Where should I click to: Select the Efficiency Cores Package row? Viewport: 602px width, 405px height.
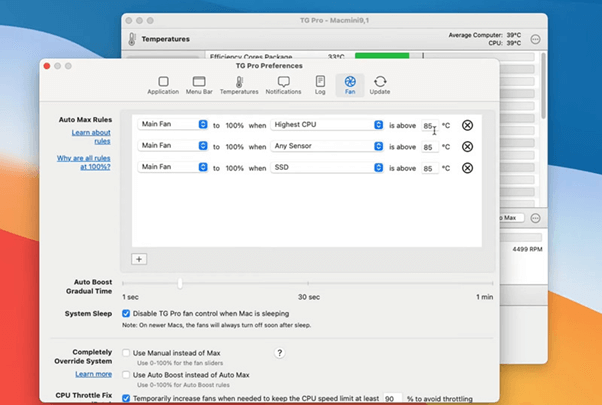370,56
